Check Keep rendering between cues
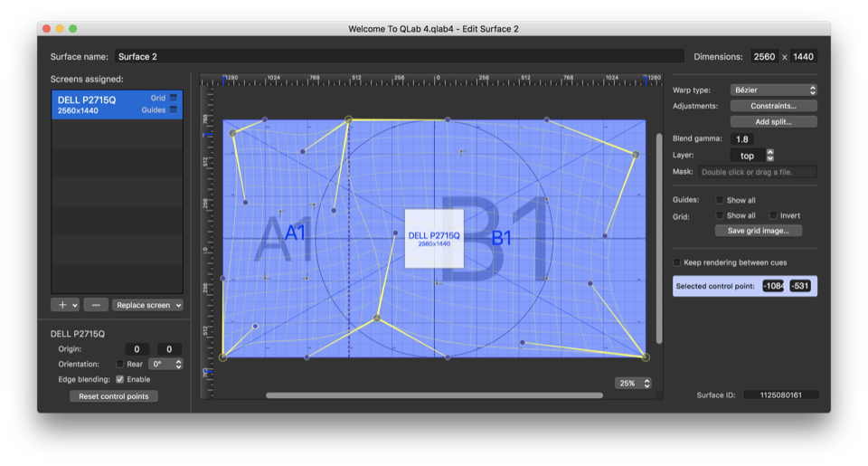Screen dimensions: 868x466 tap(677, 262)
